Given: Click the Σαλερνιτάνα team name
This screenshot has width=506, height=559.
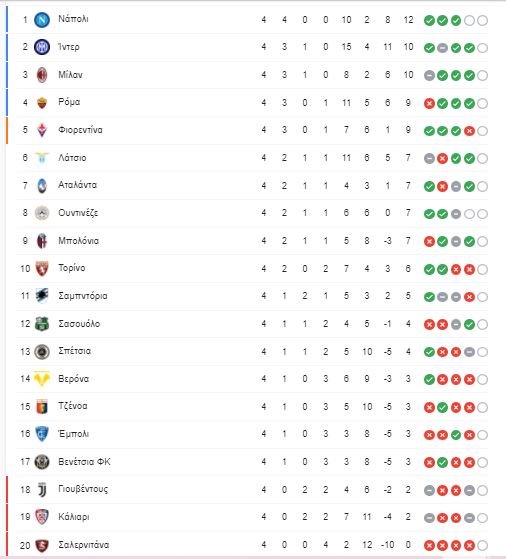Looking at the screenshot, I should tap(84, 545).
